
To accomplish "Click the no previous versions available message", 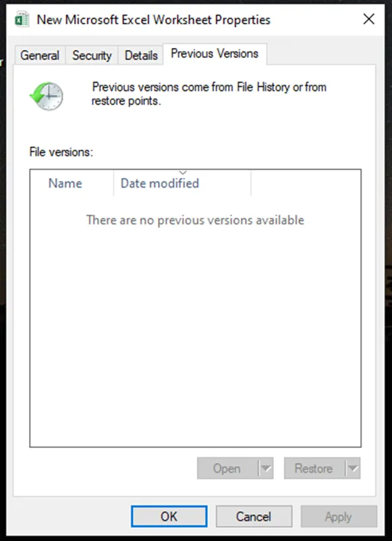I will pyautogui.click(x=195, y=220).
